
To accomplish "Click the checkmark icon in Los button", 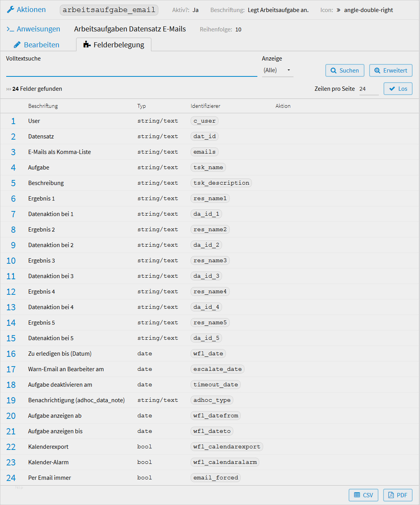I will coord(392,89).
